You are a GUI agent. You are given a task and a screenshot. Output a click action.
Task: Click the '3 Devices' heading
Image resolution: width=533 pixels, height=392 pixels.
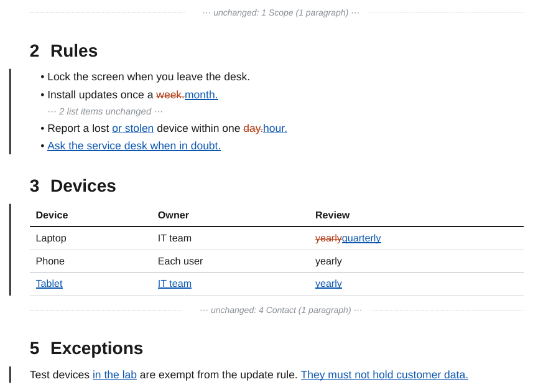[73, 186]
